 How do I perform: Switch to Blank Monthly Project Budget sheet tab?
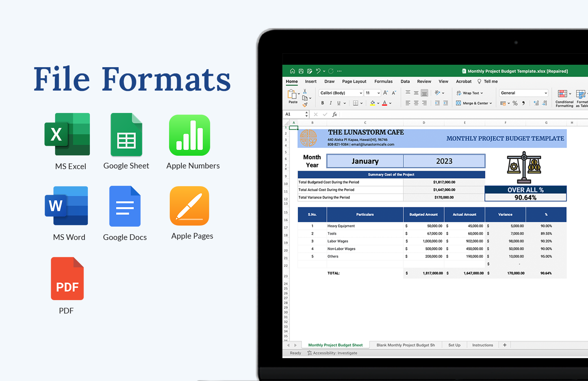coord(406,345)
